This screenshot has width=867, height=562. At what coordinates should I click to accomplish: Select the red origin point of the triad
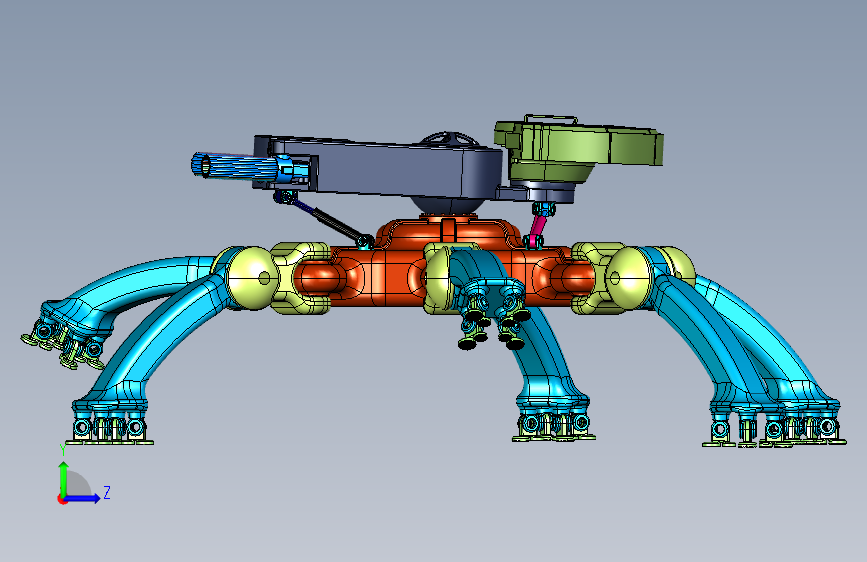tap(62, 499)
